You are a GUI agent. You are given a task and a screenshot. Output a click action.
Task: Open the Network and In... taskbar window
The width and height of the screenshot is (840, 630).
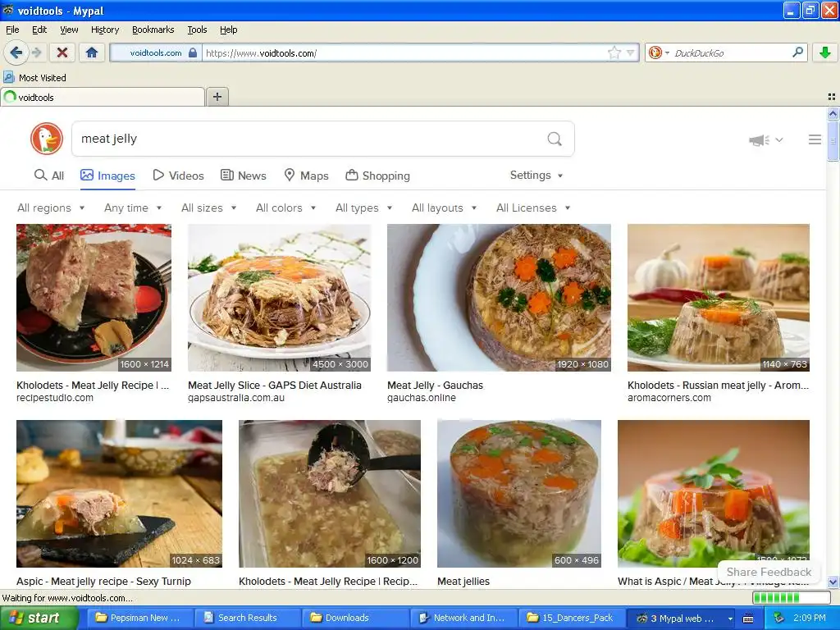pyautogui.click(x=463, y=618)
